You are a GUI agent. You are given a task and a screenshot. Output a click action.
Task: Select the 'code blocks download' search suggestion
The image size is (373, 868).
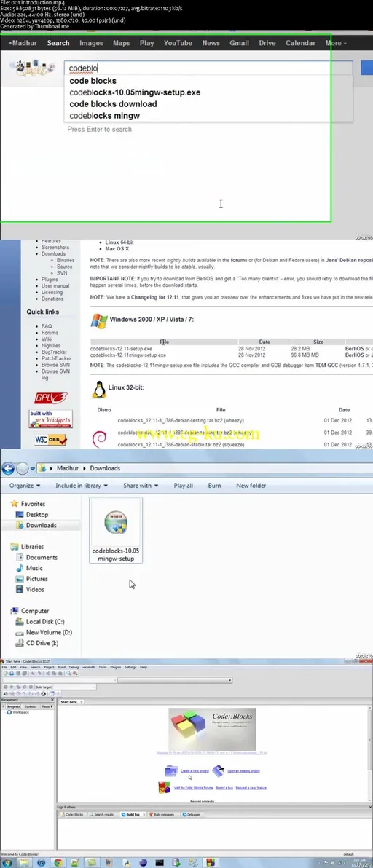113,104
